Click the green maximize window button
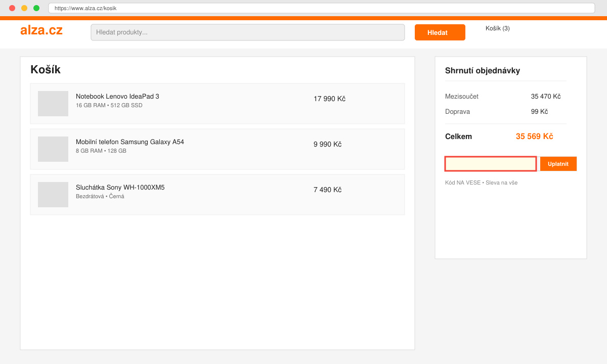Viewport: 607px width, 364px height. coord(36,8)
